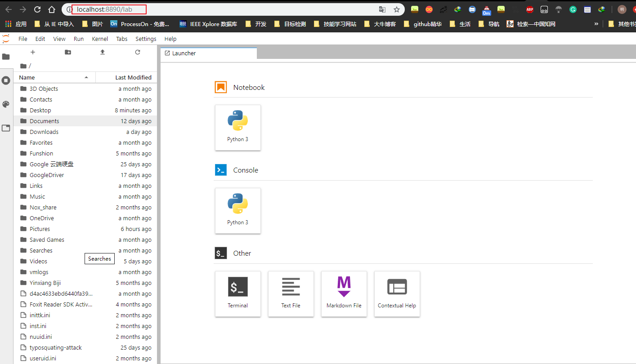This screenshot has width=636, height=364.
Task: Create a new folder using the toolbar icon
Action: 67,52
